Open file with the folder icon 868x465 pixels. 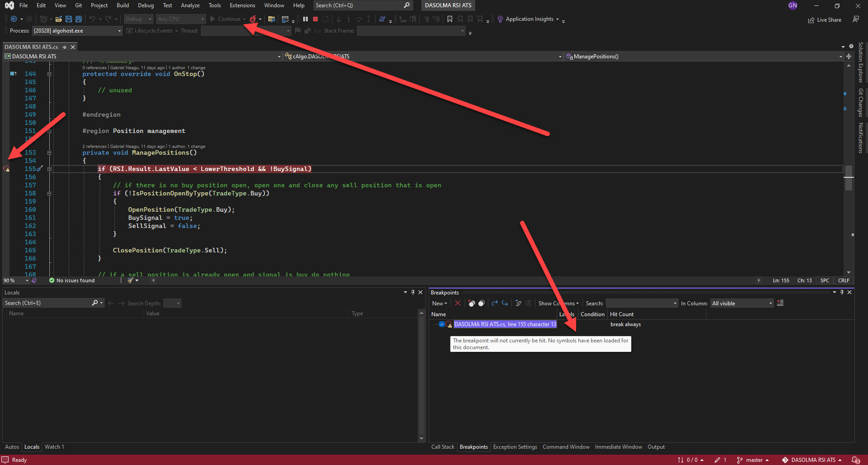[x=58, y=19]
